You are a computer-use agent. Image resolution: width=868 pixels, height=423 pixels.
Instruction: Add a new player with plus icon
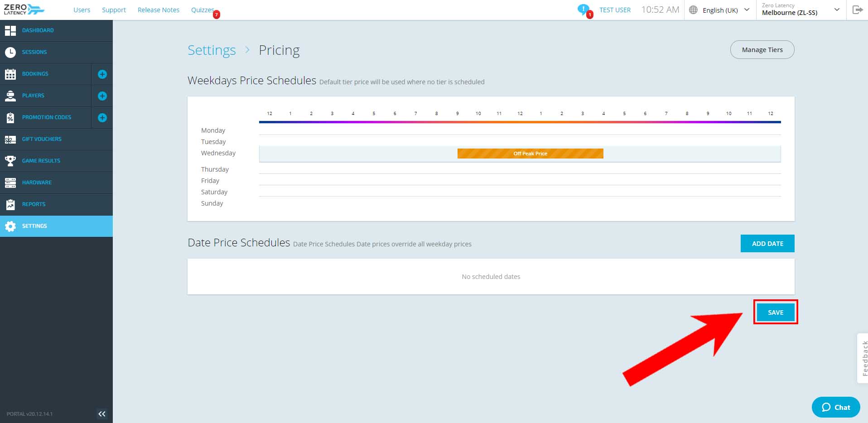tap(102, 96)
